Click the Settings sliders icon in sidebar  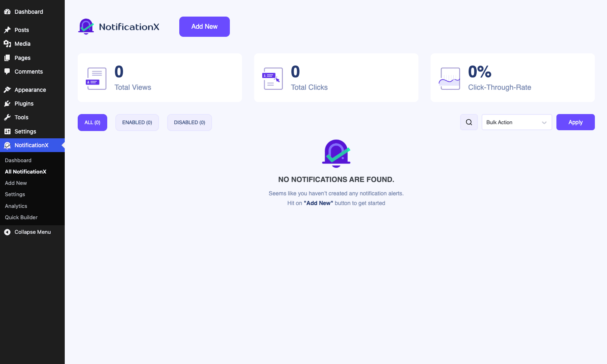click(7, 131)
